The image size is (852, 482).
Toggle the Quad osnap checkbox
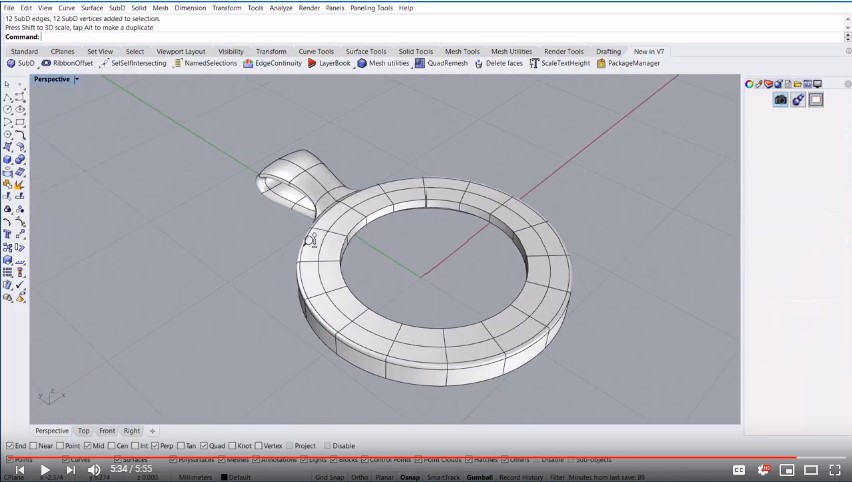[x=204, y=446]
